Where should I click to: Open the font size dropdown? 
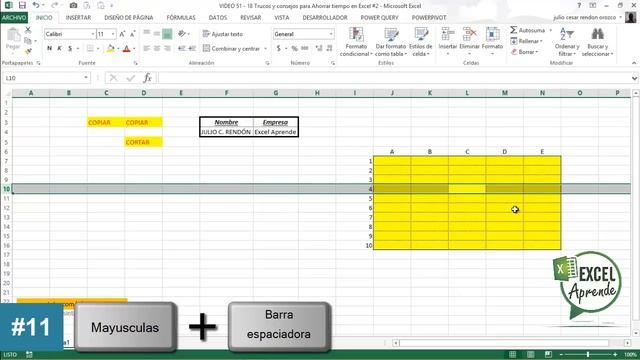pyautogui.click(x=113, y=34)
